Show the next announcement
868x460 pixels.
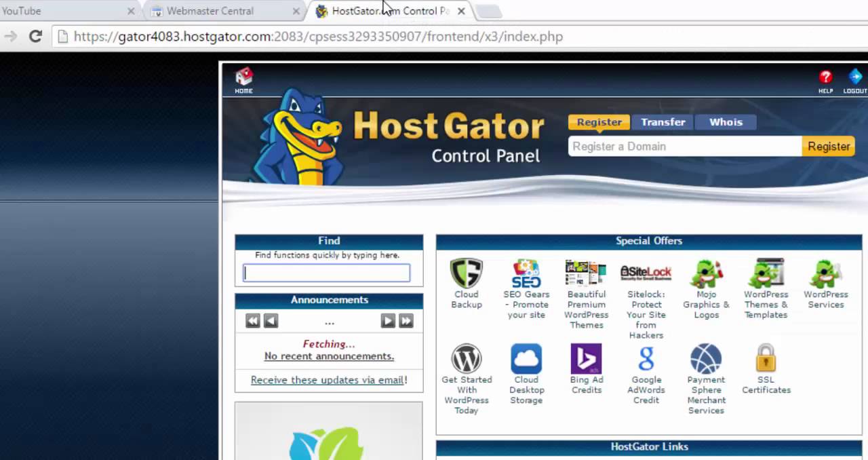click(388, 321)
